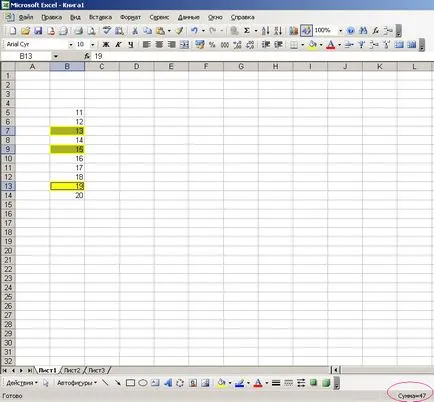Open the font size dropdown
This screenshot has height=402, width=434.
click(93, 45)
